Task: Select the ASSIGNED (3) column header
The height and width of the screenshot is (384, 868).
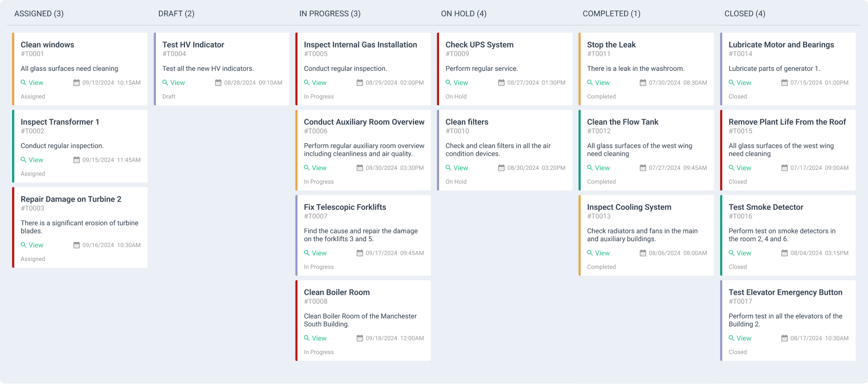Action: (x=39, y=14)
